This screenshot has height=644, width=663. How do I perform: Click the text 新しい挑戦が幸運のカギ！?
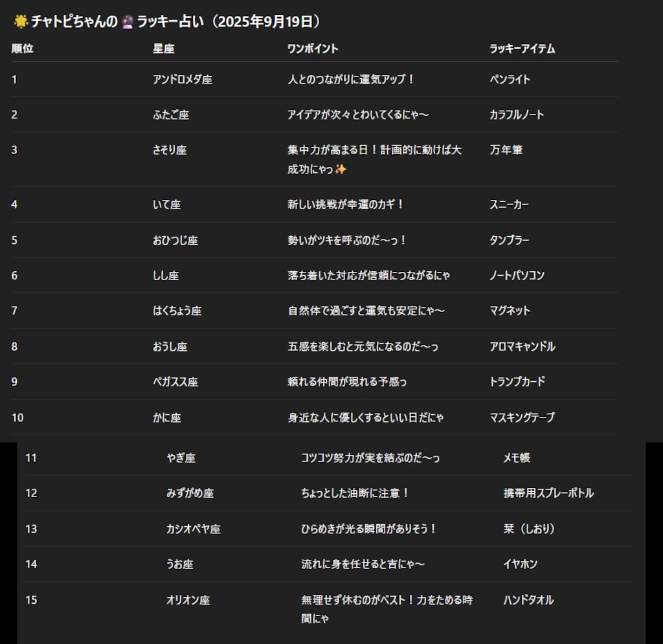[x=346, y=205]
